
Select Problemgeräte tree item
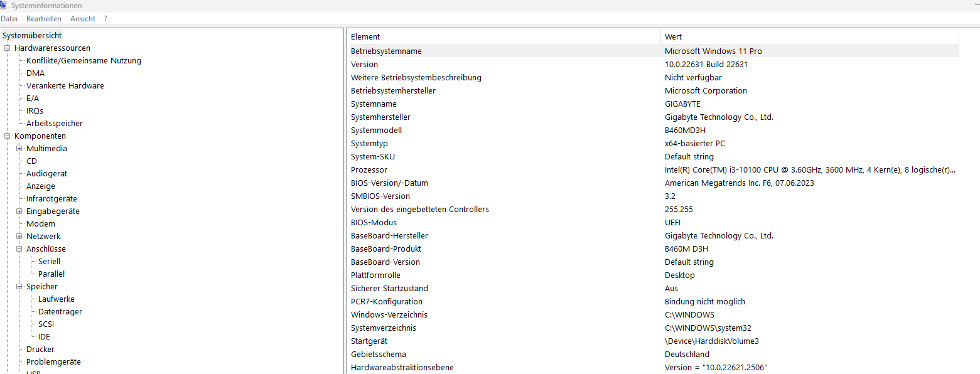(x=53, y=362)
